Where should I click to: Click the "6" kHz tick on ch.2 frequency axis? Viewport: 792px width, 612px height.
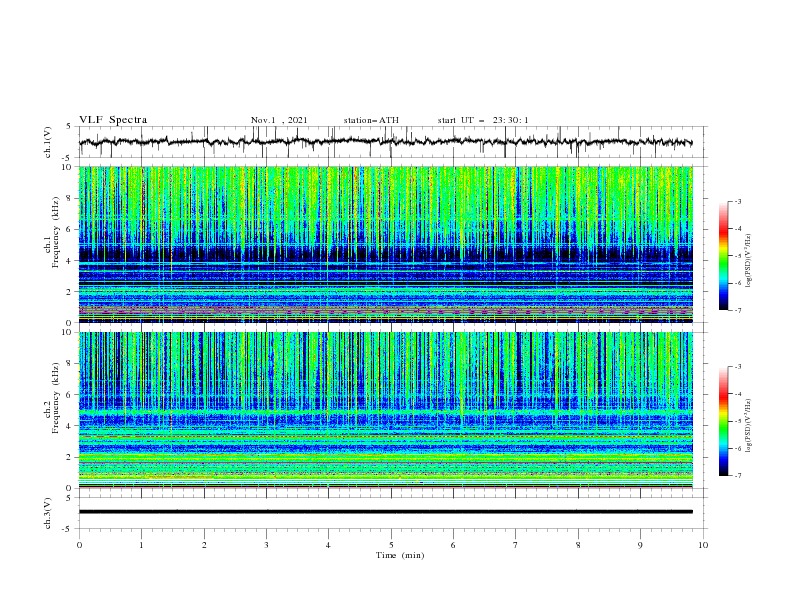coord(69,394)
